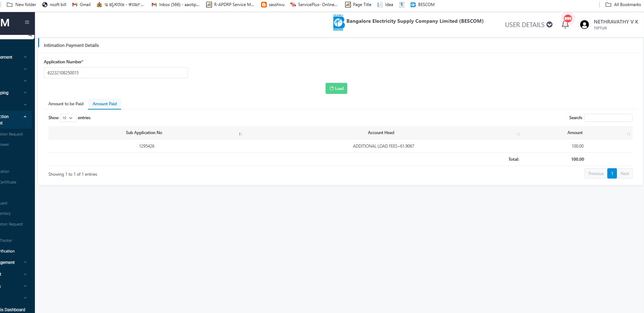
Task: Sort the table by the Account Head arrows
Action: 518,134
